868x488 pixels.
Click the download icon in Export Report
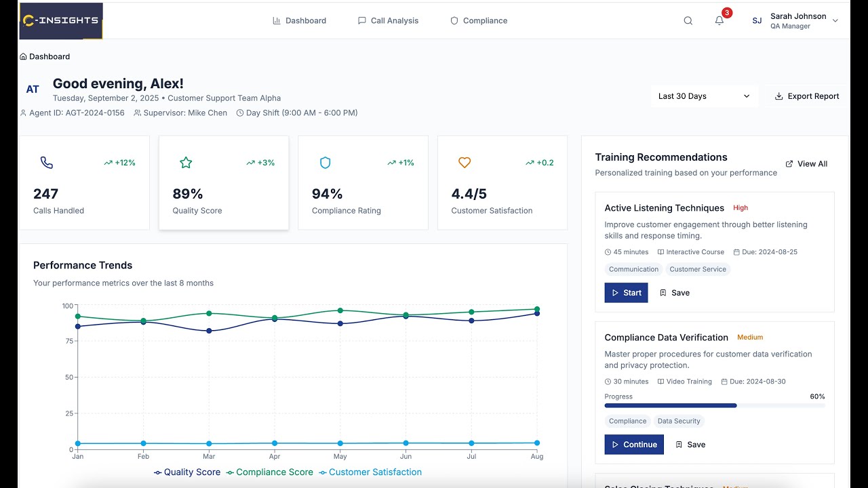779,96
